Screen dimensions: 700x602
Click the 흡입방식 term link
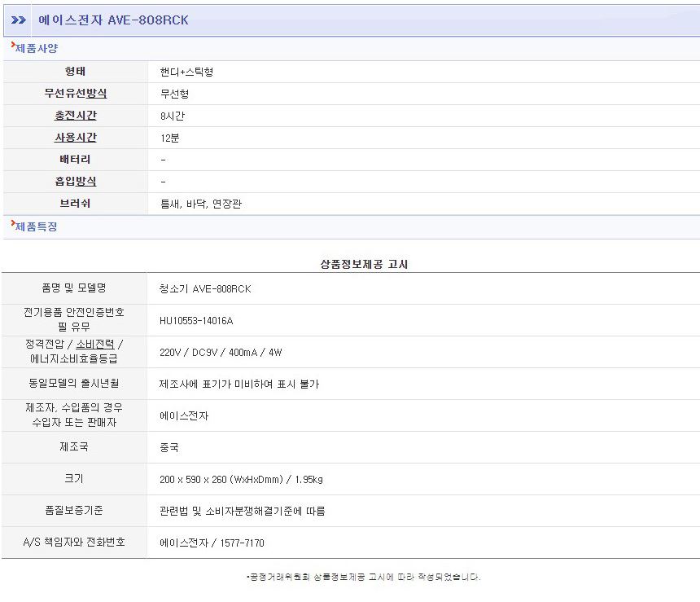tap(76, 181)
